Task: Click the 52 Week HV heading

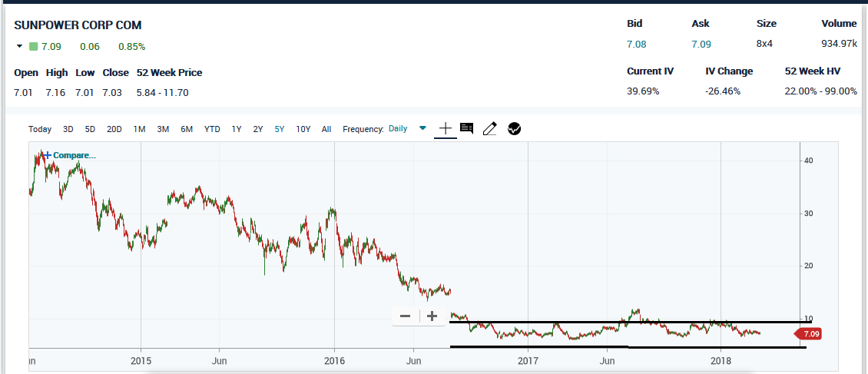Action: tap(813, 71)
